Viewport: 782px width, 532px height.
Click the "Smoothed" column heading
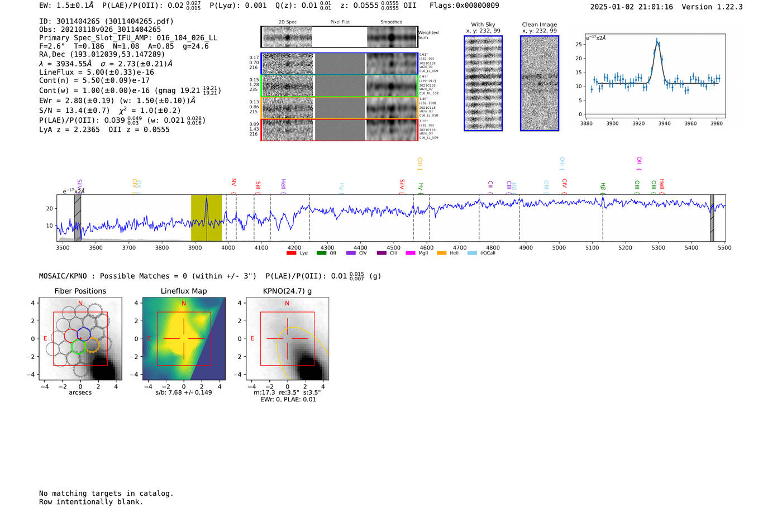point(392,22)
